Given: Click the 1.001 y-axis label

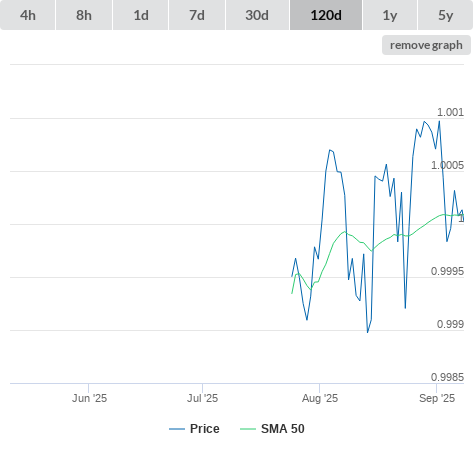Looking at the screenshot, I should click(450, 112).
